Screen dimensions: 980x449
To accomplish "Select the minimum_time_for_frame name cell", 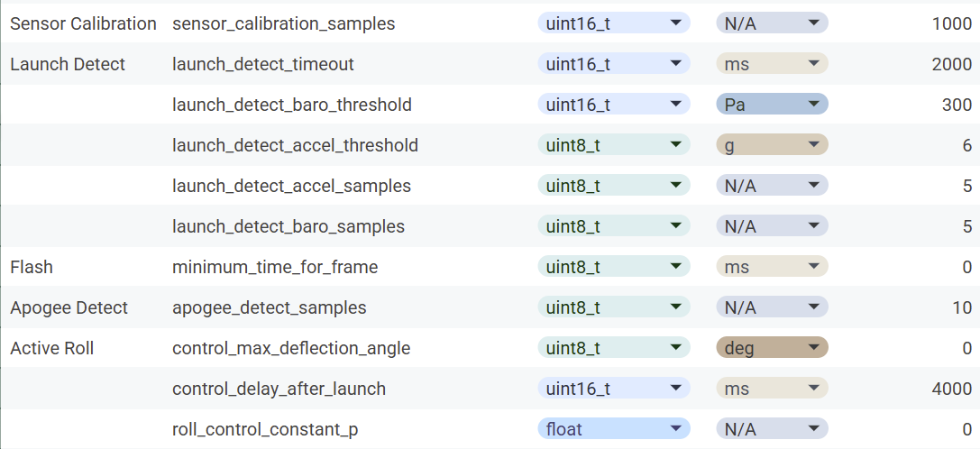I will pyautogui.click(x=275, y=267).
